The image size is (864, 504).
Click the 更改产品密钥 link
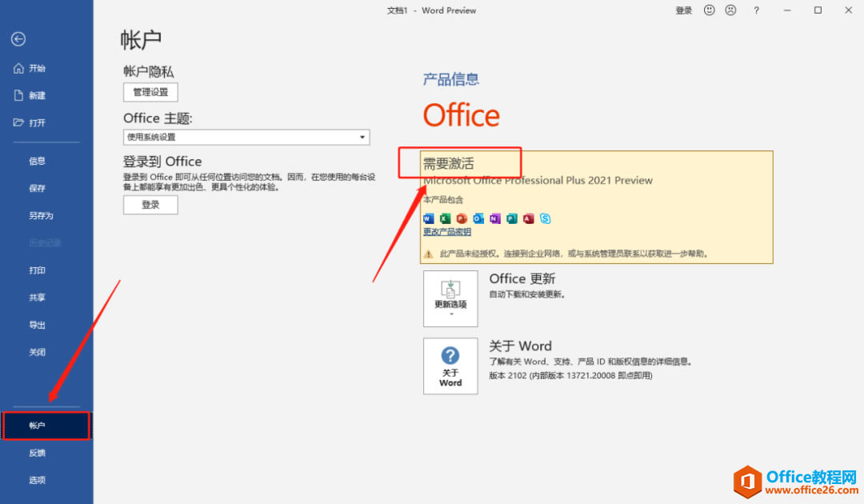pos(447,232)
